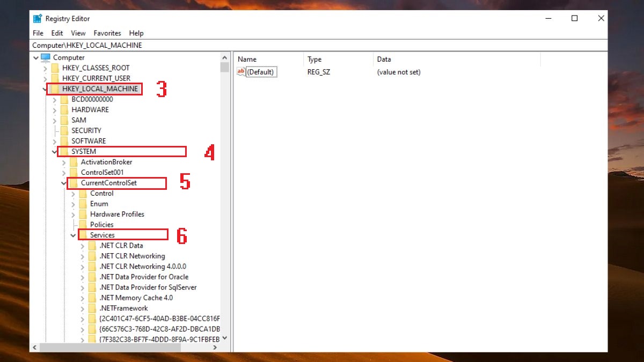
Task: Click the .NET Memory Cache 4.0 folder icon
Action: coord(92,298)
